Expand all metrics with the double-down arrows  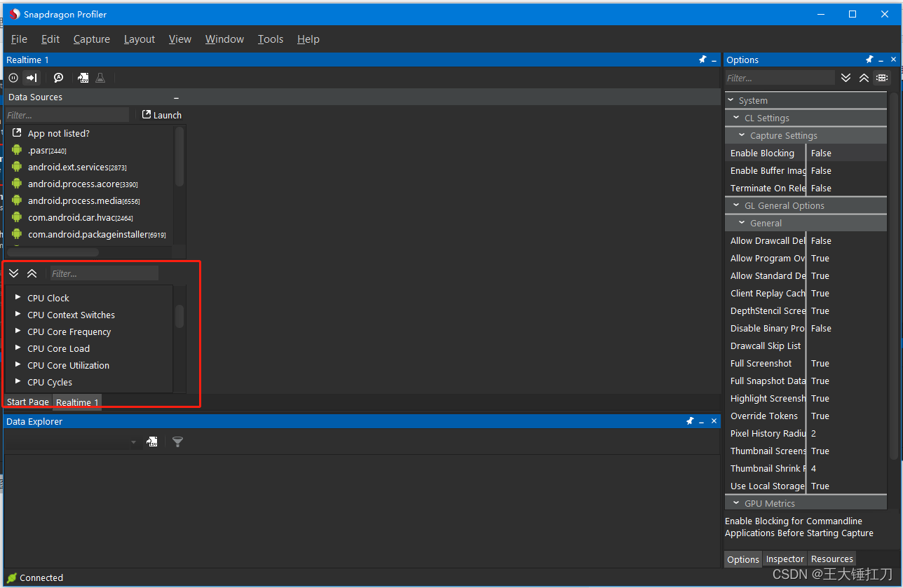(13, 273)
